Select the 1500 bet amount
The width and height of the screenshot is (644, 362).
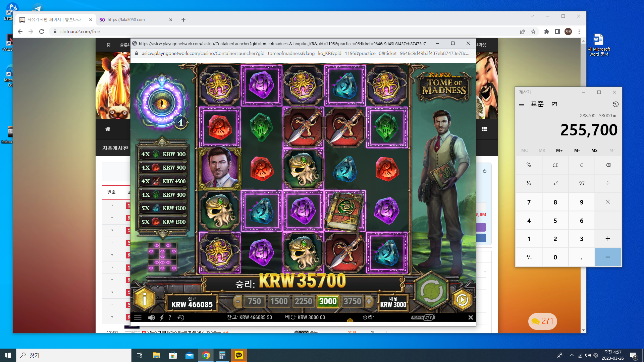point(279,301)
